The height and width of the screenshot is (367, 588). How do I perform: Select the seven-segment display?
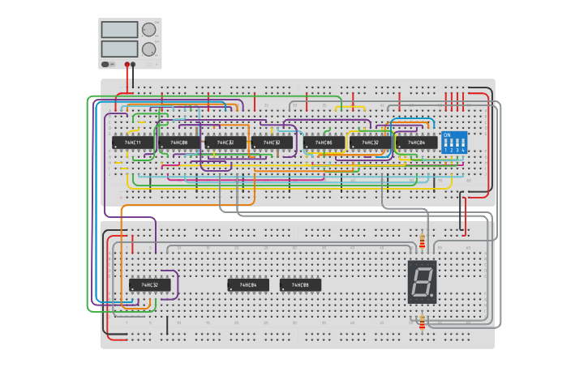(423, 282)
